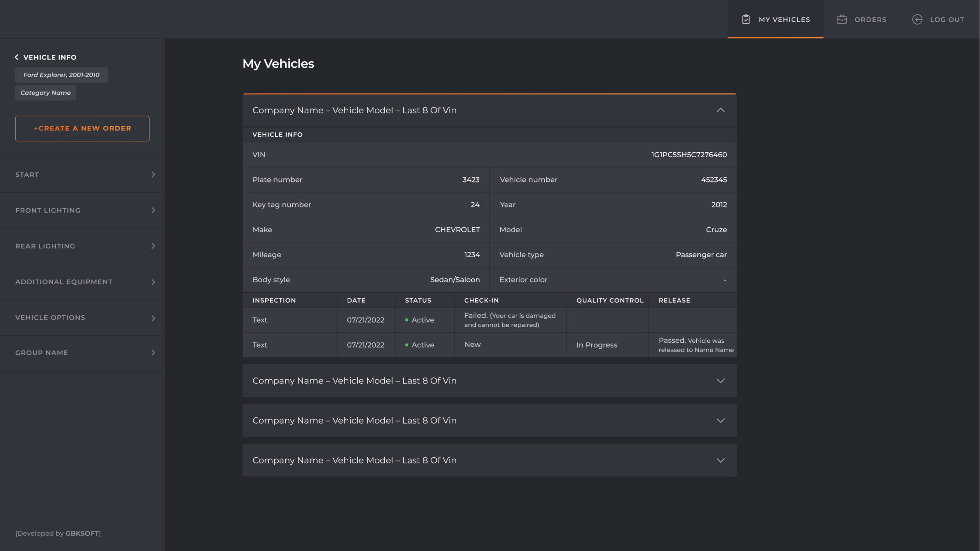The height and width of the screenshot is (551, 980).
Task: Click the Passed release message
Action: coord(696,345)
